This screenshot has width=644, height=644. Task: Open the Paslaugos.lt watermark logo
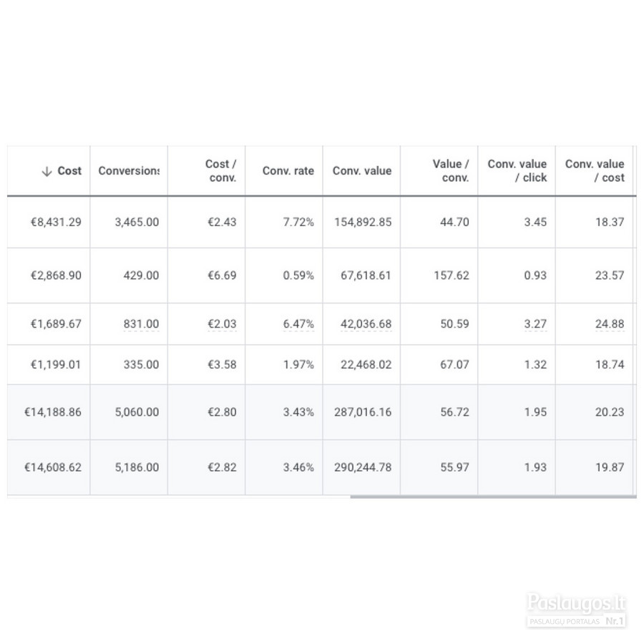(576, 610)
